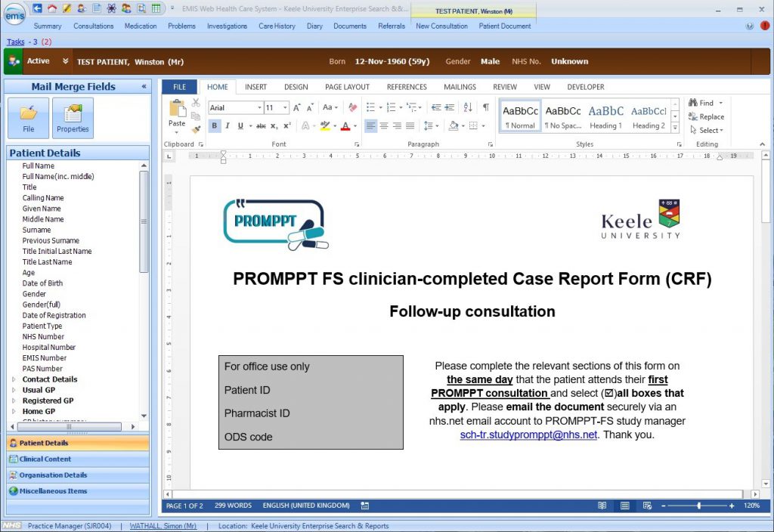The width and height of the screenshot is (774, 532).
Task: Open the Change Case Aa dropdown
Action: [330, 107]
